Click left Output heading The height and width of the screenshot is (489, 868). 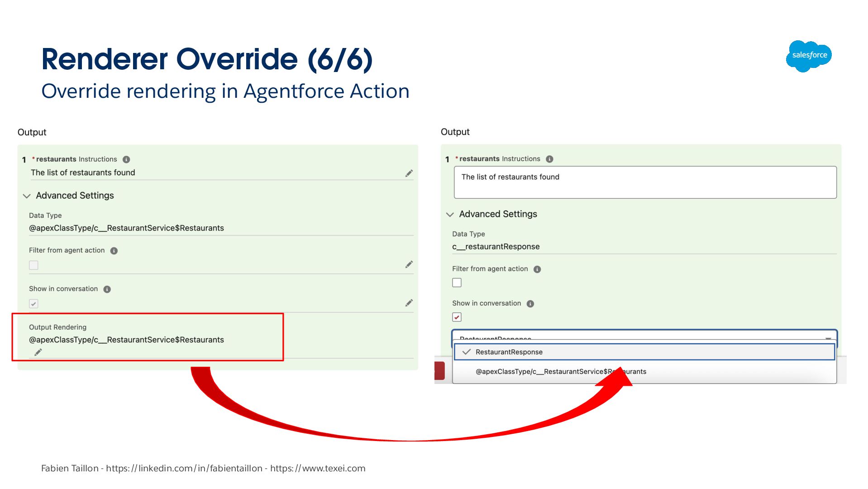[x=32, y=132]
